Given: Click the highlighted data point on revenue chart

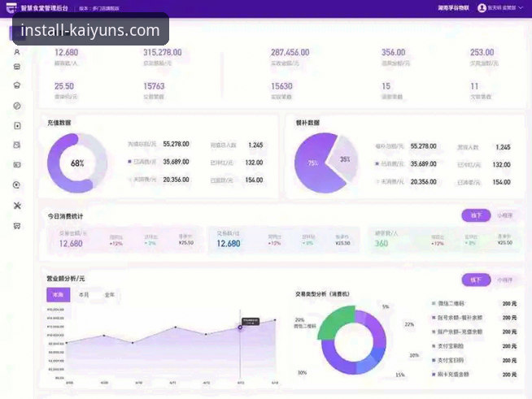Looking at the screenshot, I should (x=240, y=327).
